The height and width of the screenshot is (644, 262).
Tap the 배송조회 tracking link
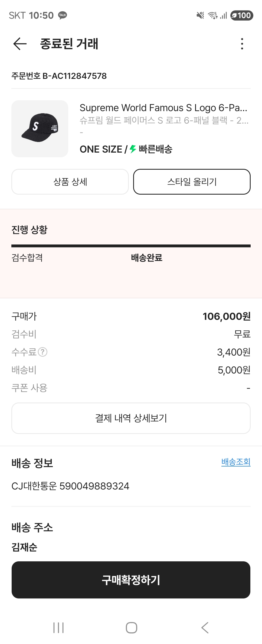tap(236, 462)
